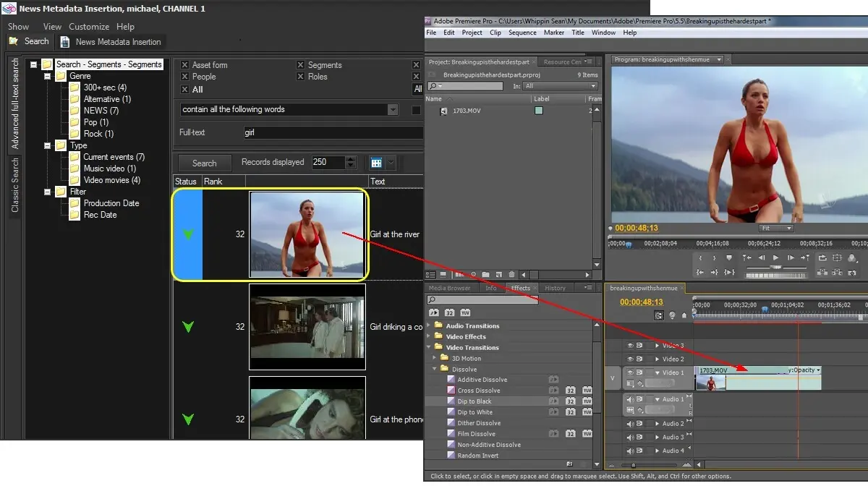Uncheck the People checkbox
This screenshot has width=868, height=486.
[185, 77]
